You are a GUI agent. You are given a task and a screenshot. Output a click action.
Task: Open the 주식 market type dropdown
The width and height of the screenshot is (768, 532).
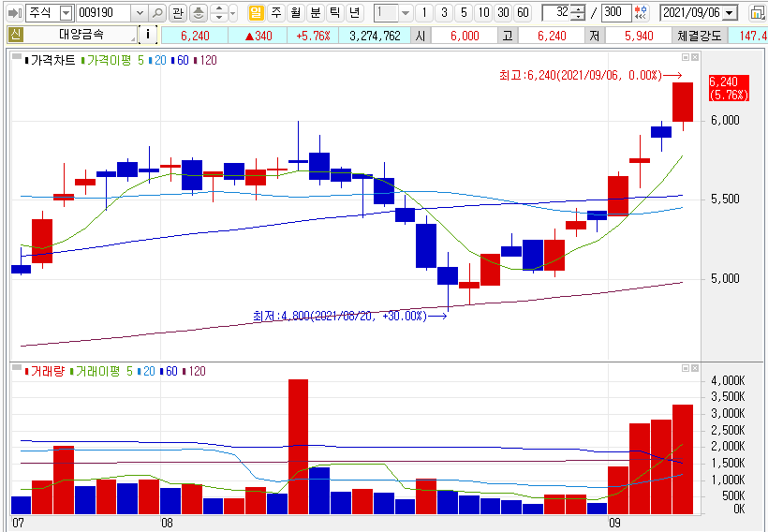[x=66, y=13]
